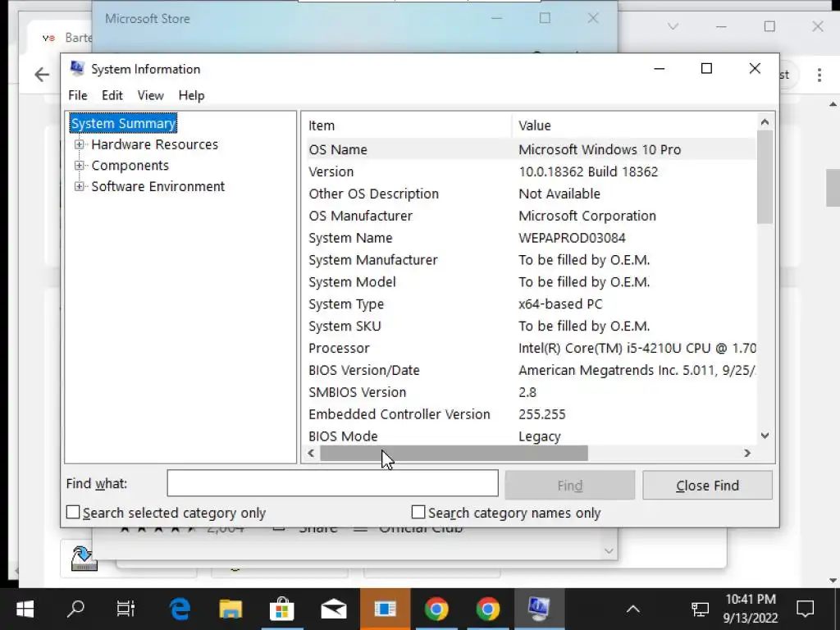Viewport: 840px width, 630px height.
Task: Click the taskbar clock and date
Action: click(751, 609)
